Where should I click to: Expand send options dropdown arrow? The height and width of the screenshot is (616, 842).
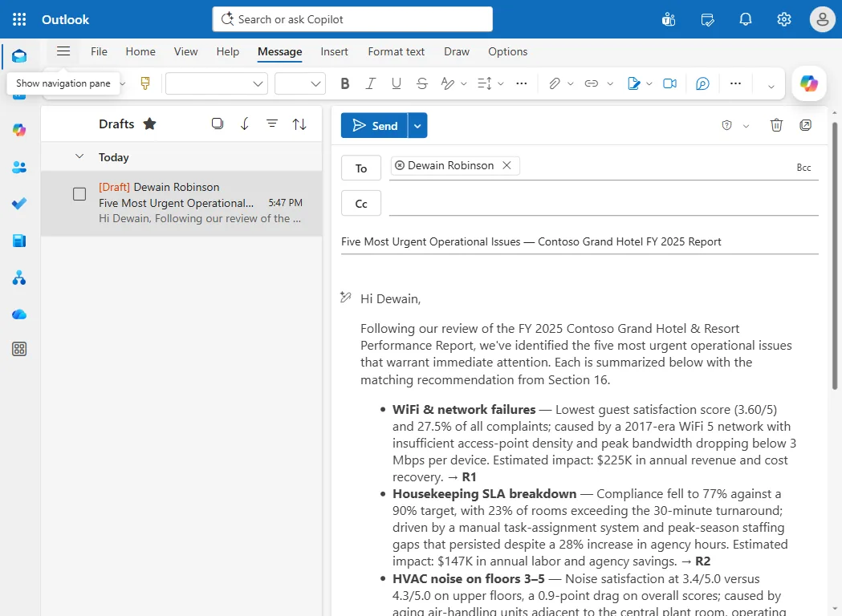click(417, 126)
